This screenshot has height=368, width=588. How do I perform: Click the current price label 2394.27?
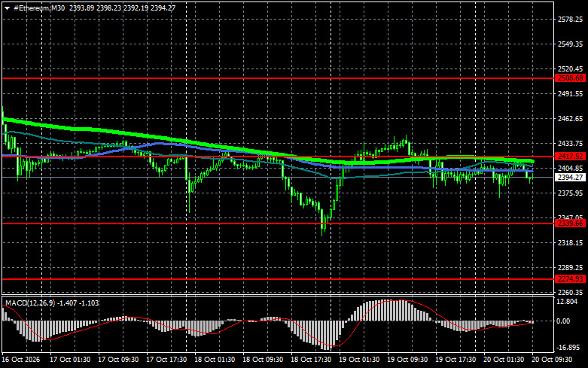571,178
